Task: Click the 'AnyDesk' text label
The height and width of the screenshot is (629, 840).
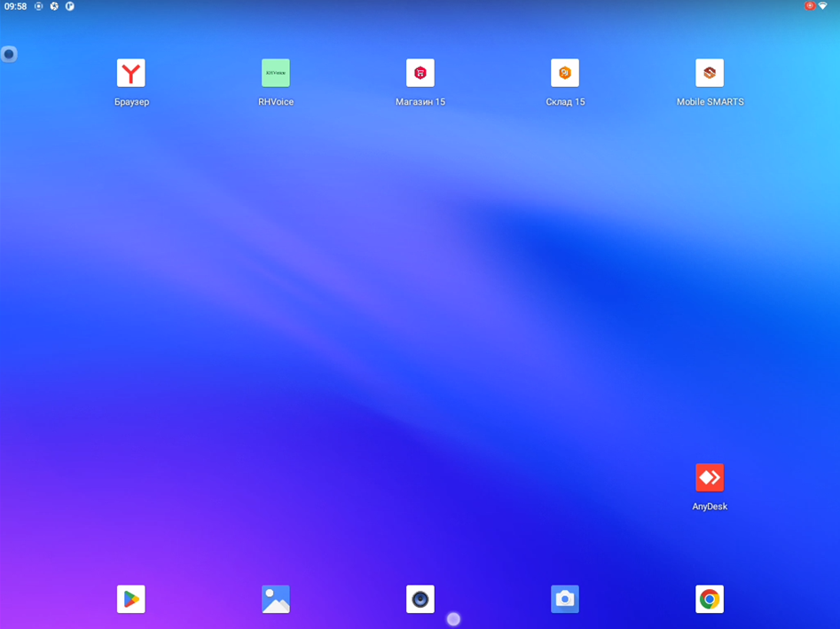Action: click(x=710, y=507)
